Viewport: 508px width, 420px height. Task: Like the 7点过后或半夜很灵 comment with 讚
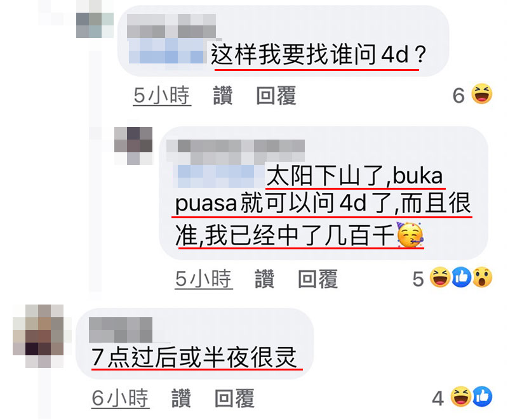[x=181, y=398]
